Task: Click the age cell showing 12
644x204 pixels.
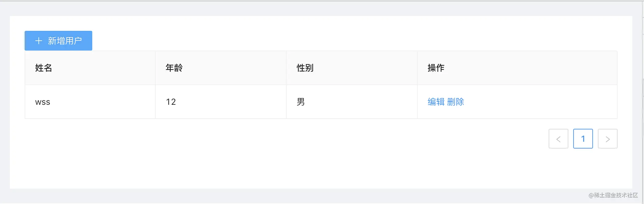Action: [171, 102]
